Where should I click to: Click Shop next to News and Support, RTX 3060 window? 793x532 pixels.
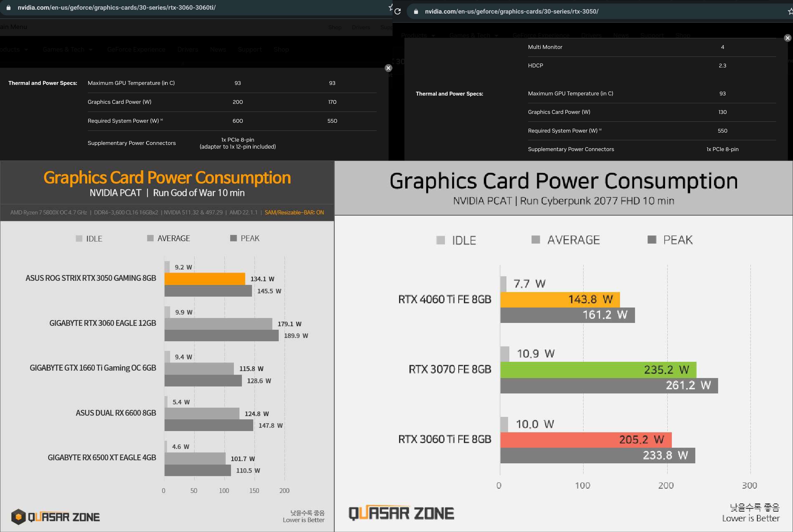click(281, 50)
